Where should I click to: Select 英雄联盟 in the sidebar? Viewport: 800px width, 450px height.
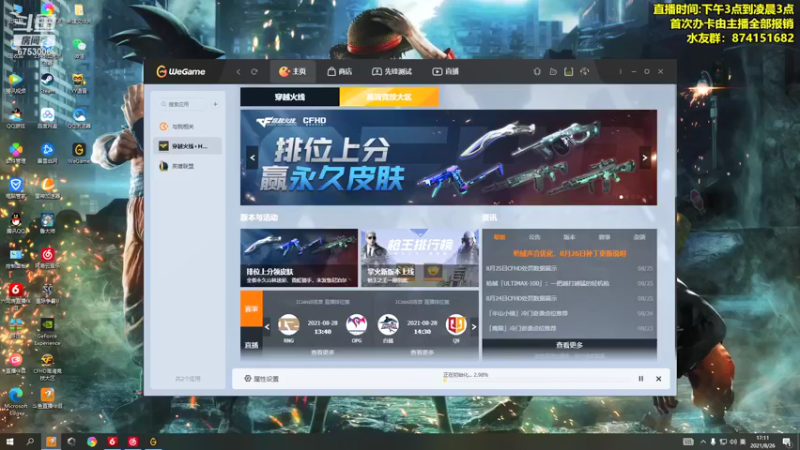pos(188,166)
